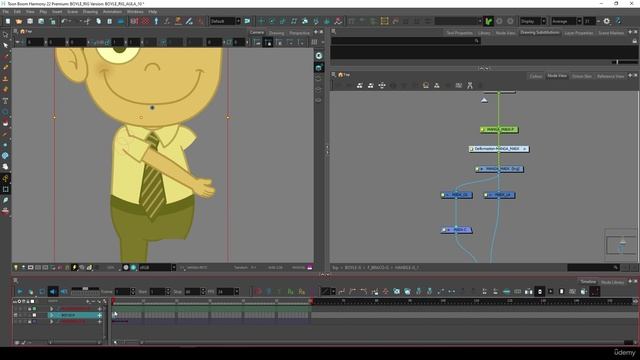Image resolution: width=640 pixels, height=360 pixels.
Task: Click the Undo arrow icon
Action: (x=64, y=21)
